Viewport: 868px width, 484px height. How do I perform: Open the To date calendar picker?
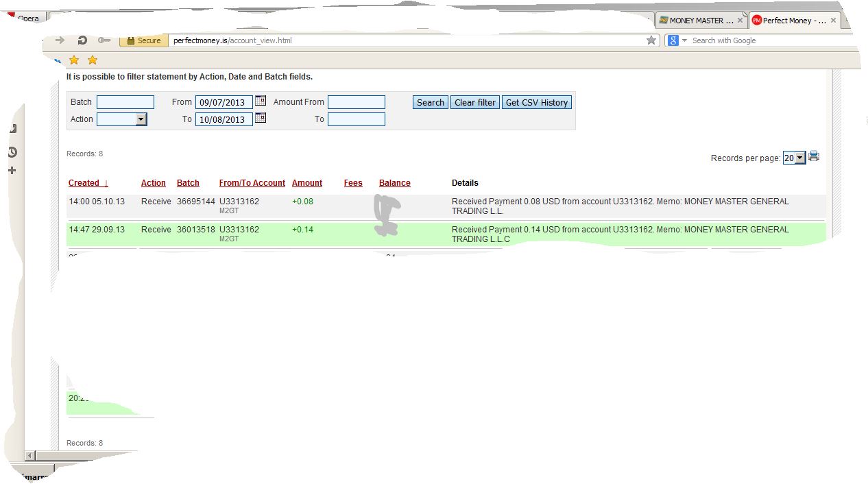pos(261,119)
